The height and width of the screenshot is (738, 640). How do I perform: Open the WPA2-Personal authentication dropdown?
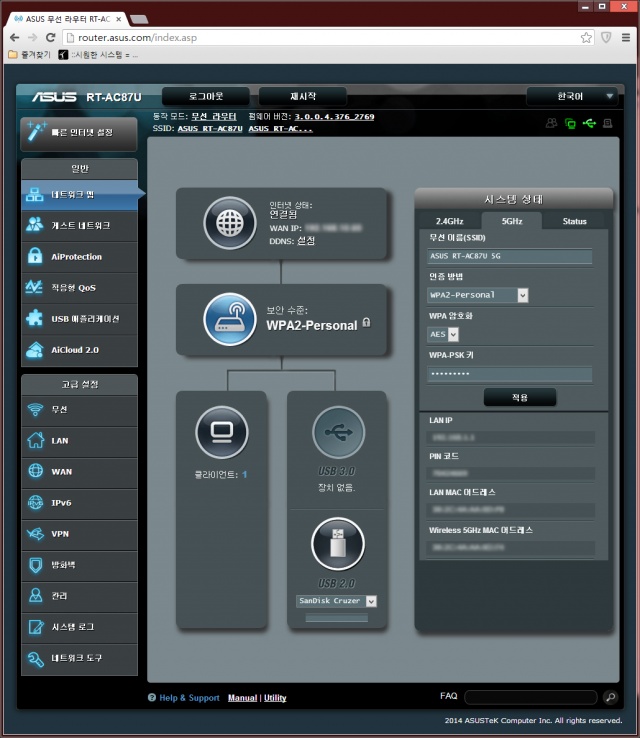(478, 295)
